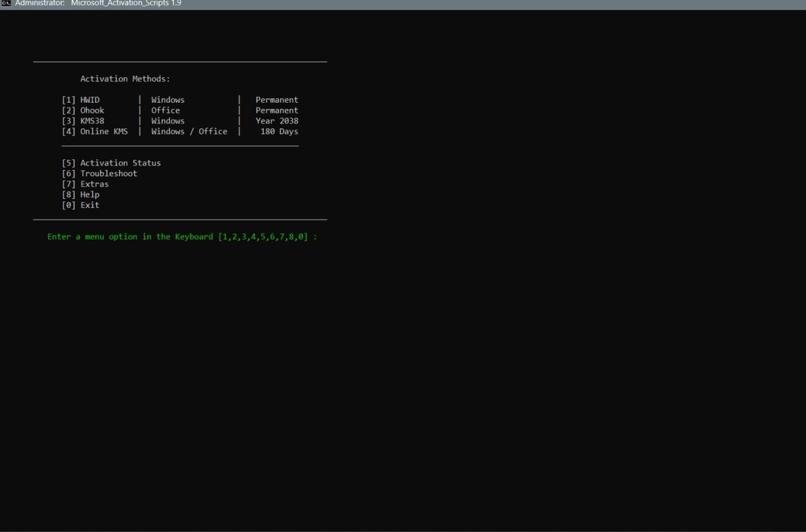Click 'Windows / Office' in the Online KMS row
This screenshot has width=806, height=532.
(189, 132)
